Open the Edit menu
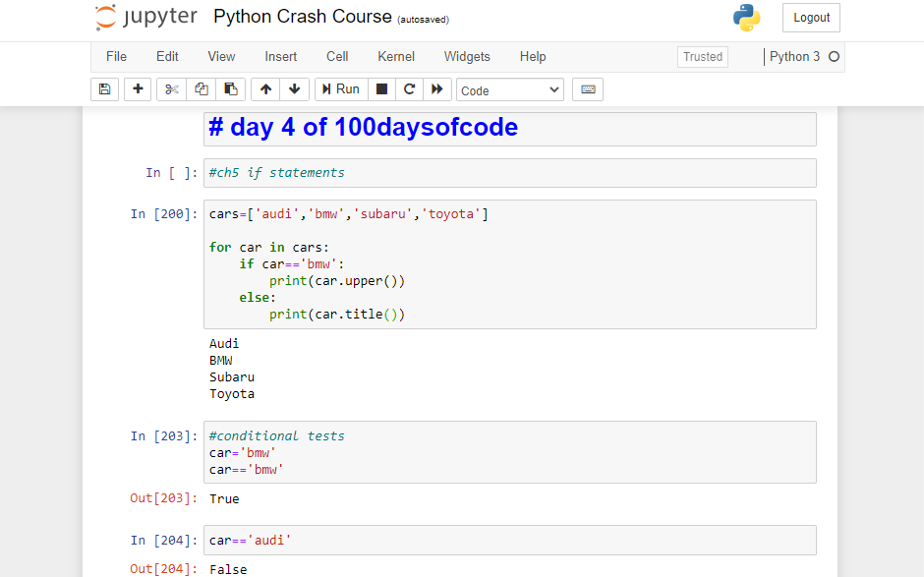This screenshot has height=577, width=924. 167,57
